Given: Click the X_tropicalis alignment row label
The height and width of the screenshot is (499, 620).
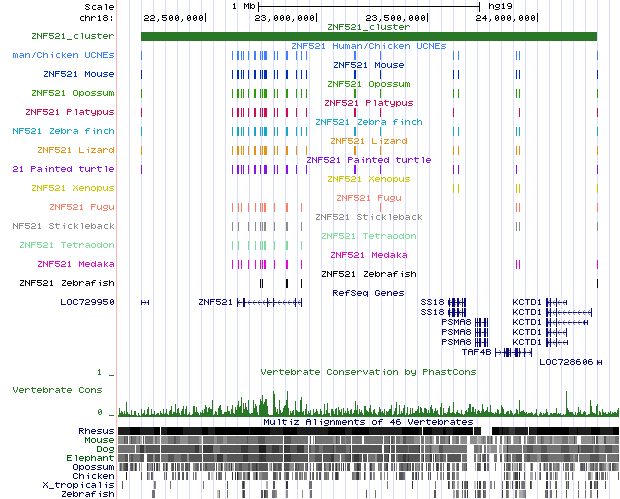Looking at the screenshot, I should (84, 485).
